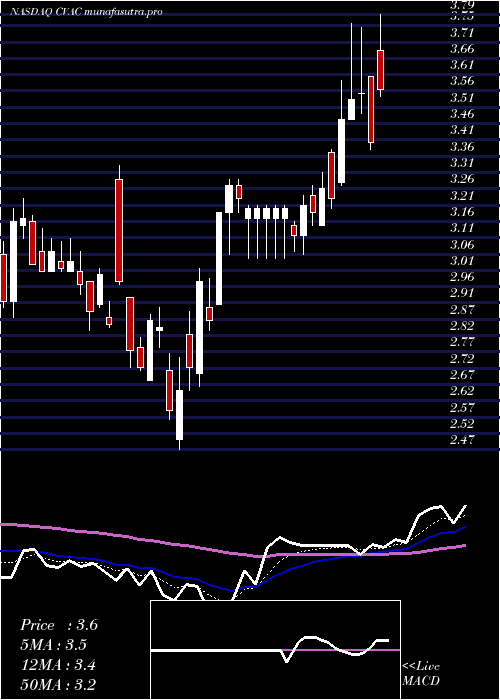Click the 3.26 price axis label
This screenshot has height=700, width=500.
(461, 179)
